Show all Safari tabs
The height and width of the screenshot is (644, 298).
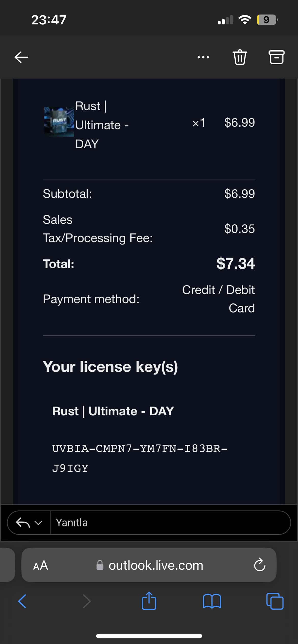(x=275, y=601)
